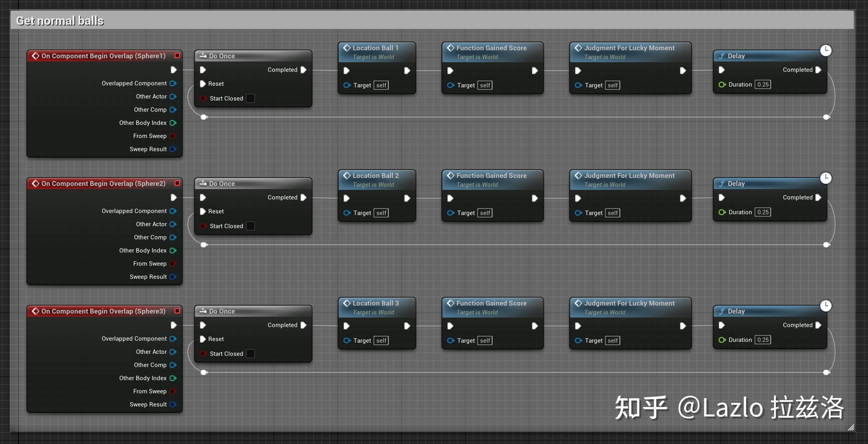This screenshot has height=444, width=868.
Task: Toggle Start Closed on the first Do Once node
Action: (x=250, y=98)
